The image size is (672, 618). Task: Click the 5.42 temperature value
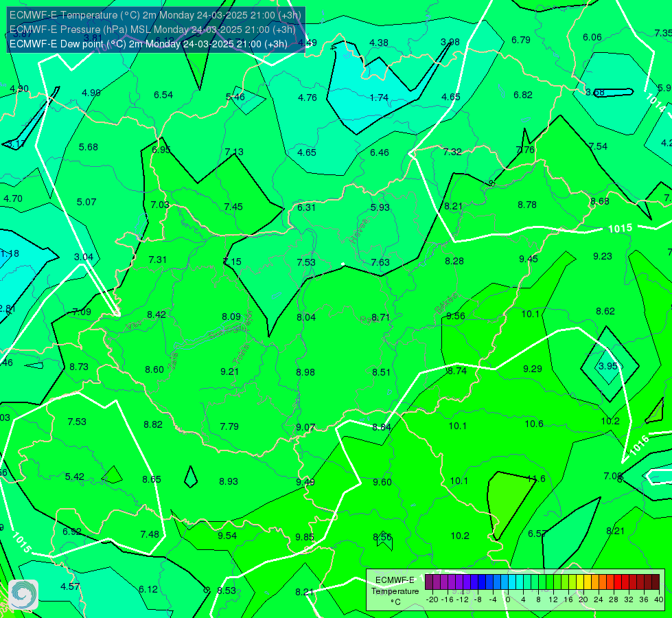(75, 477)
